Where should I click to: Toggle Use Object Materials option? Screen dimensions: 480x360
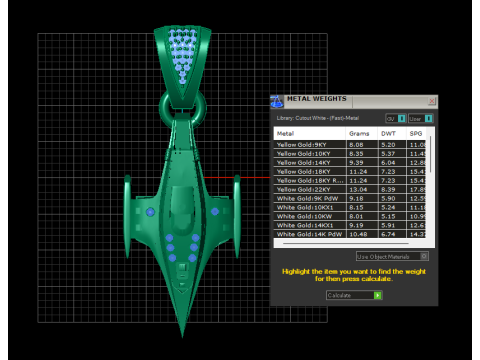[x=392, y=256]
